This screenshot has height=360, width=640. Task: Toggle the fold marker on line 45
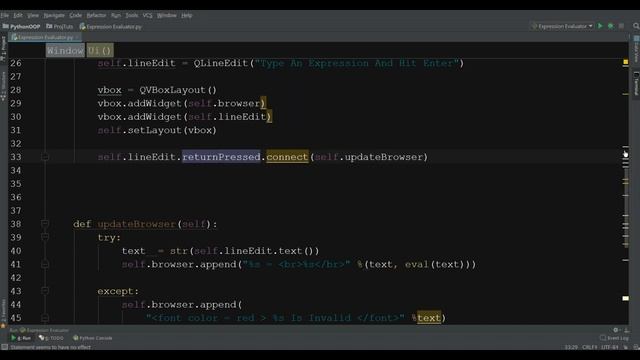pos(45,318)
